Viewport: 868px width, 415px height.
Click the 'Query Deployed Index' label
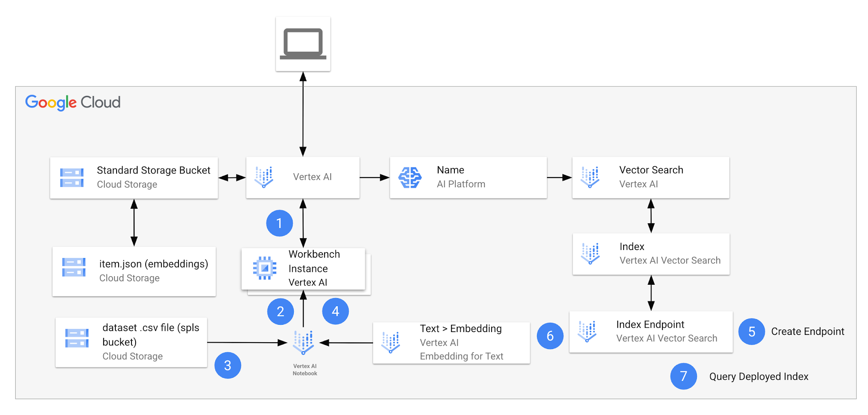(759, 377)
